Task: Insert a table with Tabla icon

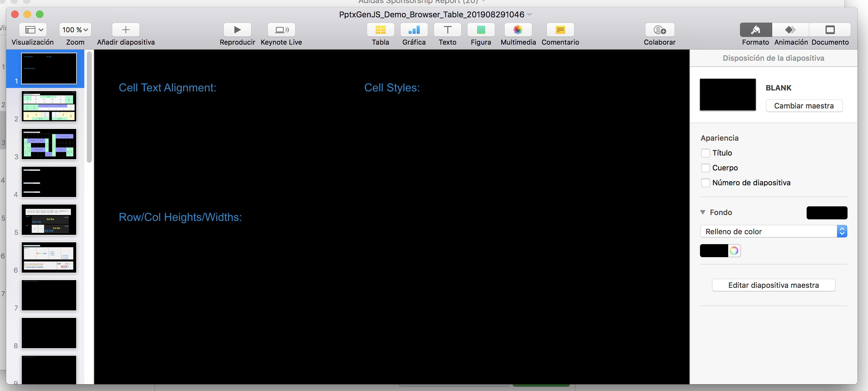Action: [380, 30]
